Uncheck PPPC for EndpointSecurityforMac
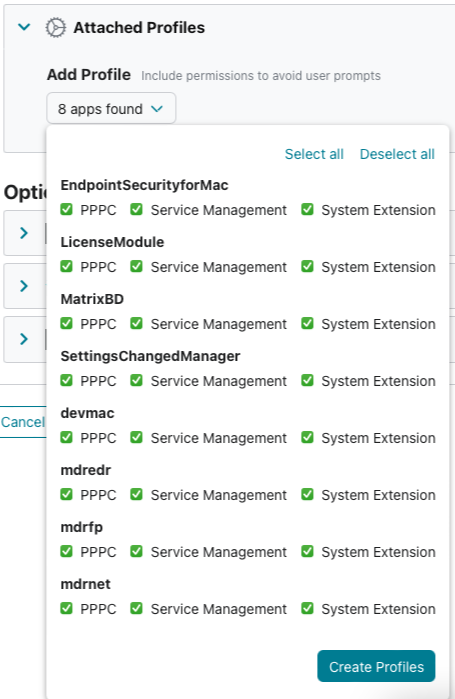The height and width of the screenshot is (699, 455). pyautogui.click(x=66, y=209)
